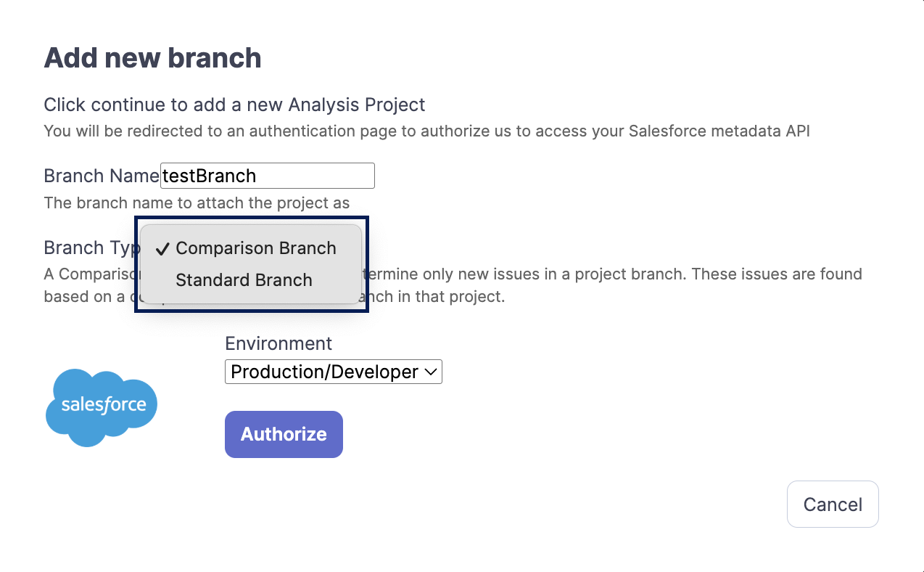Click the Environment dropdown chevron arrow

431,372
